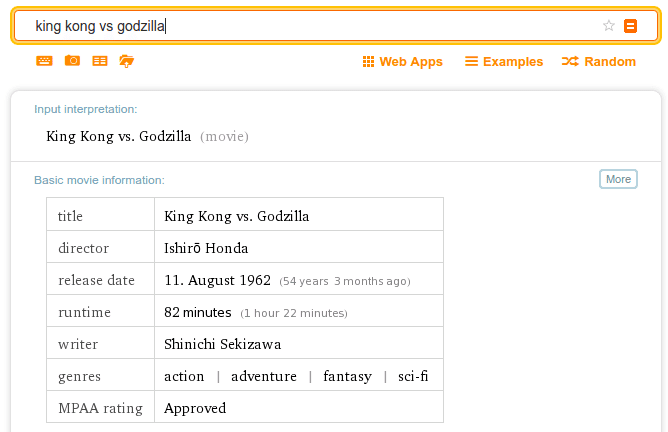The width and height of the screenshot is (668, 432).
Task: Expand movie info with More button
Action: (x=618, y=179)
